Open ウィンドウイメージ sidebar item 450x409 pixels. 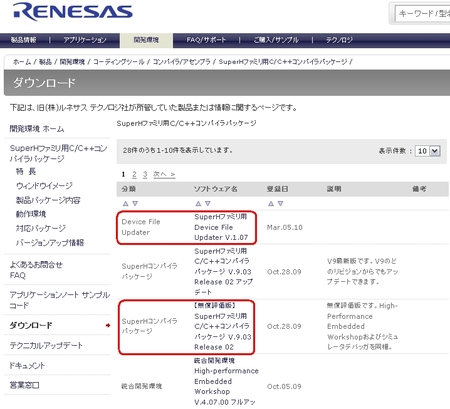(x=44, y=186)
